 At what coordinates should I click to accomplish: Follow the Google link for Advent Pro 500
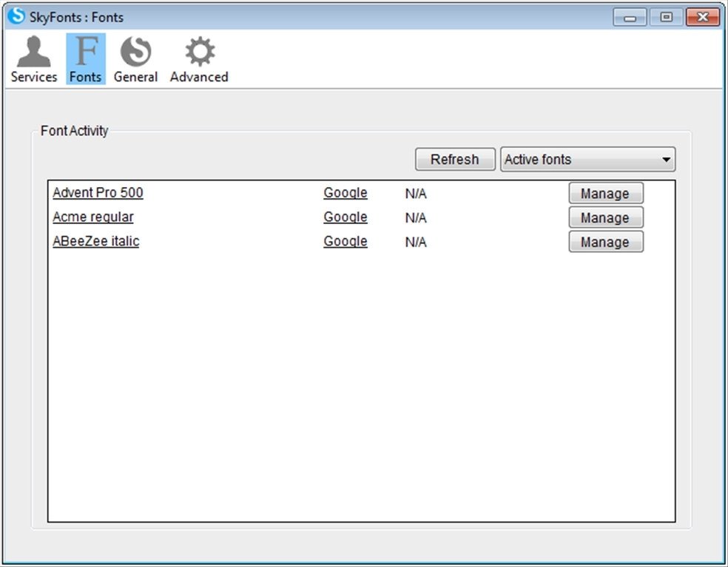[x=346, y=192]
